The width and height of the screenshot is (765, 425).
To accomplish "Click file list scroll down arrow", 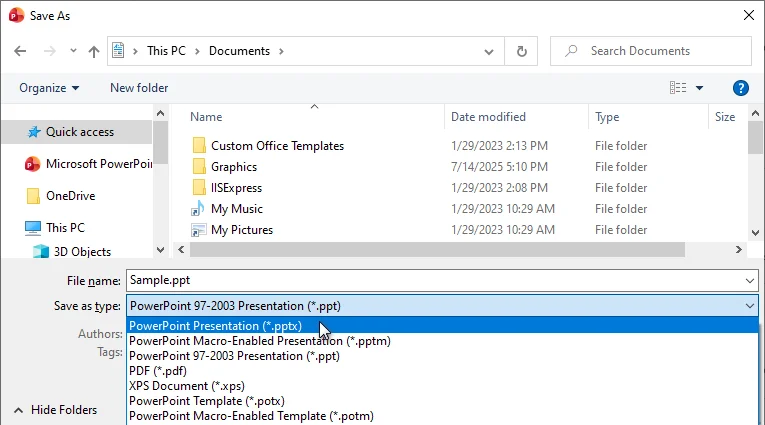I will [755, 233].
